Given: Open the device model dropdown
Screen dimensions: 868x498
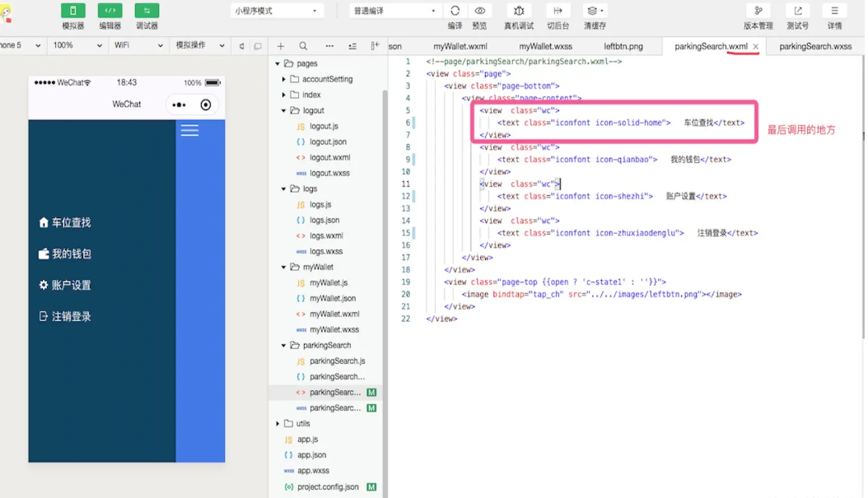Looking at the screenshot, I should 21,45.
